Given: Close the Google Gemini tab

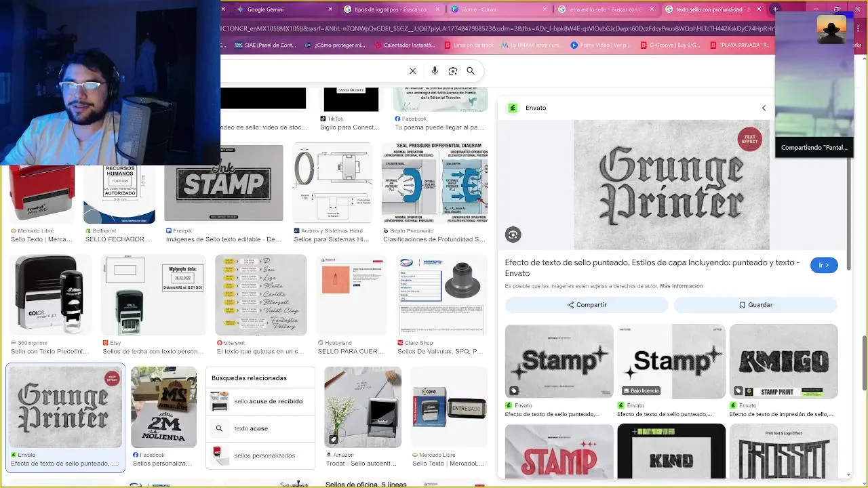Looking at the screenshot, I should pos(330,9).
